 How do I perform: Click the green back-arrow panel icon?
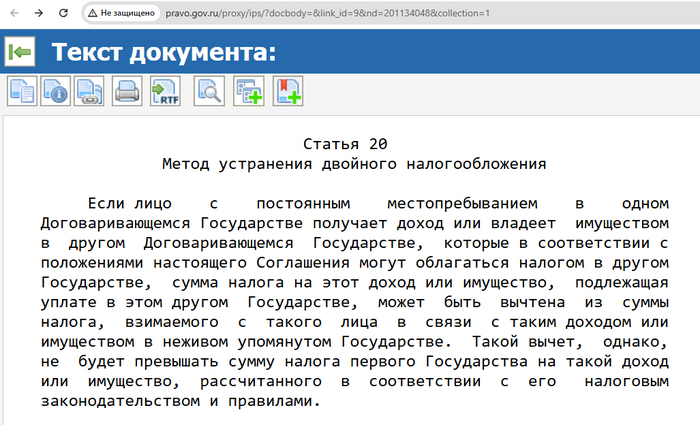(20, 52)
